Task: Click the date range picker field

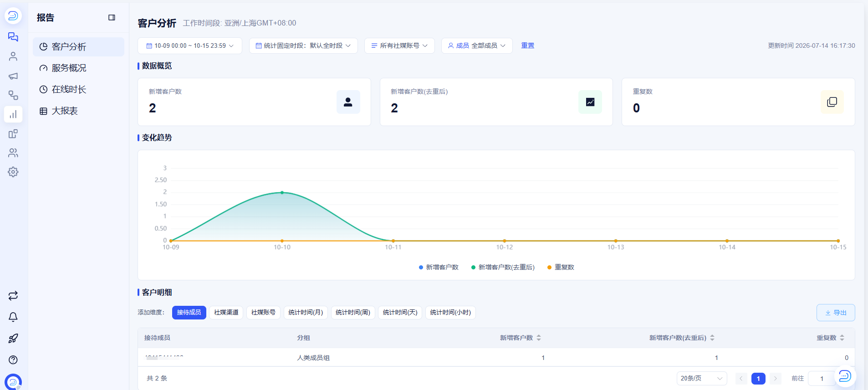Action: (190, 46)
